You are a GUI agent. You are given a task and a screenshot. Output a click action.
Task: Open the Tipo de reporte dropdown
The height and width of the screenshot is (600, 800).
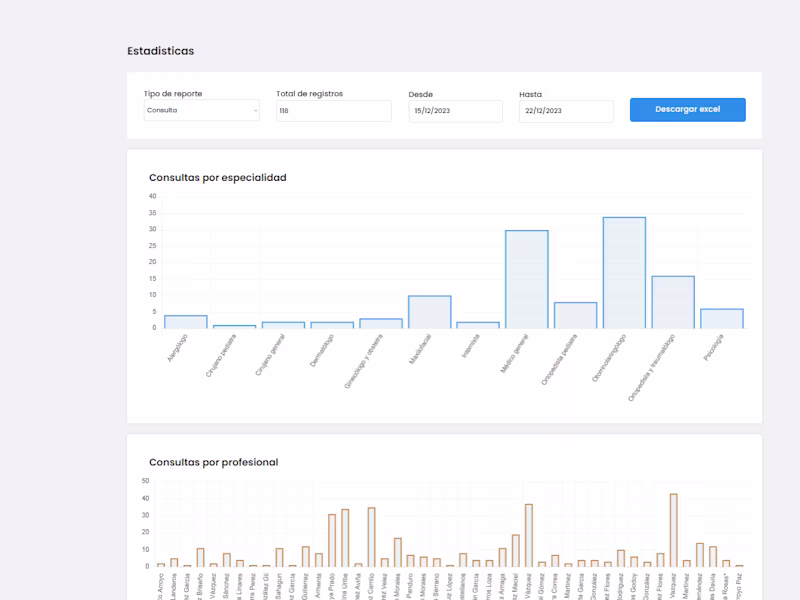(x=201, y=111)
